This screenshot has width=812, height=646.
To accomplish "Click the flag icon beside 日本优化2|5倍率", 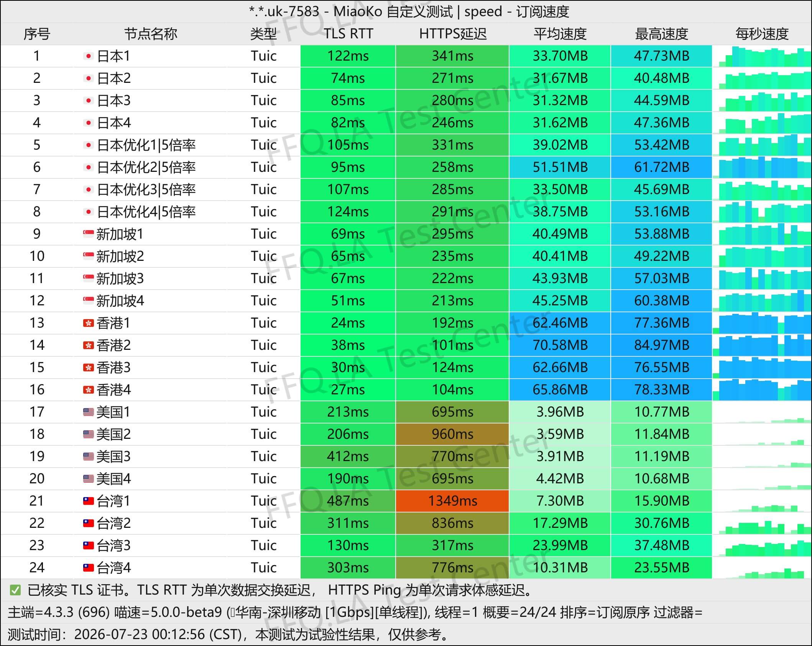I will pyautogui.click(x=89, y=168).
